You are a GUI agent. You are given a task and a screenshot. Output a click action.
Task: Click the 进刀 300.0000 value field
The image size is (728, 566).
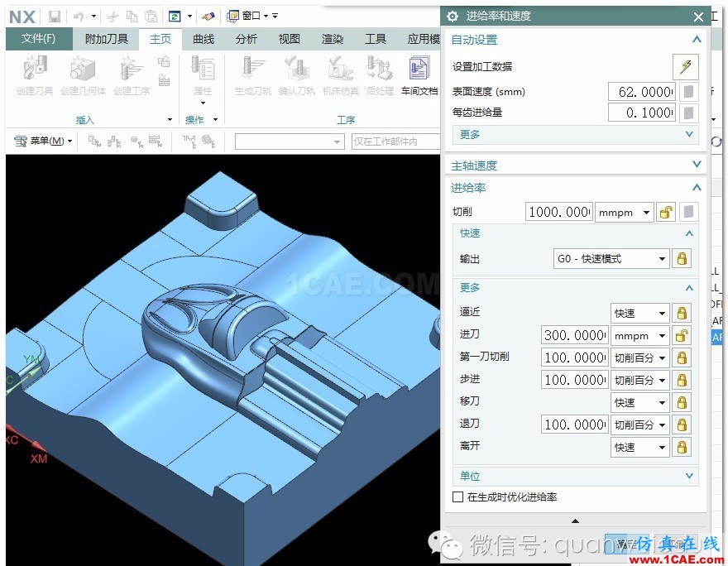[575, 335]
